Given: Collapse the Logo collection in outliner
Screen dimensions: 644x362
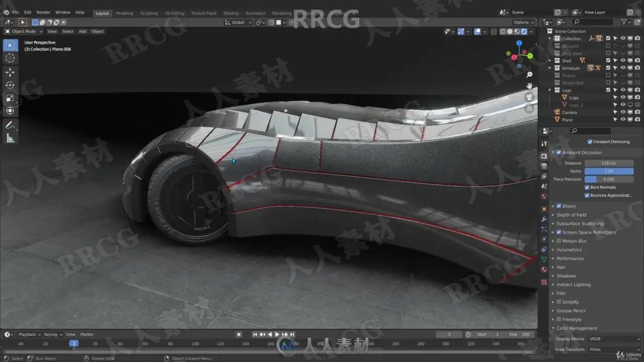Looking at the screenshot, I should [x=550, y=90].
